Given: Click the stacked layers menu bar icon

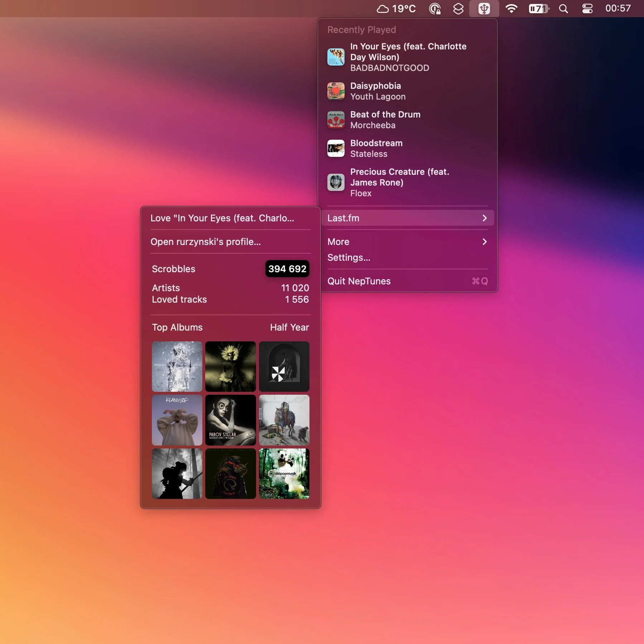Looking at the screenshot, I should [458, 9].
